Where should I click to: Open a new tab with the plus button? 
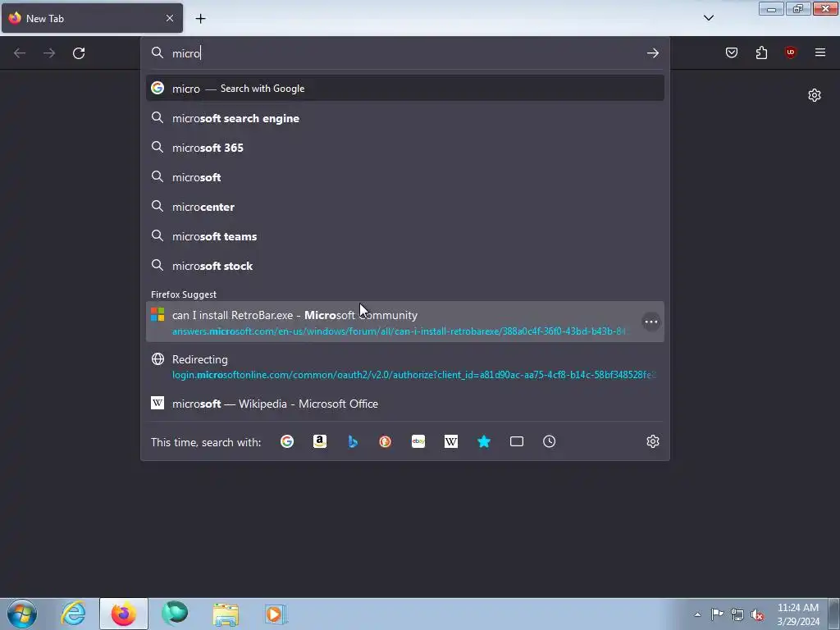200,19
